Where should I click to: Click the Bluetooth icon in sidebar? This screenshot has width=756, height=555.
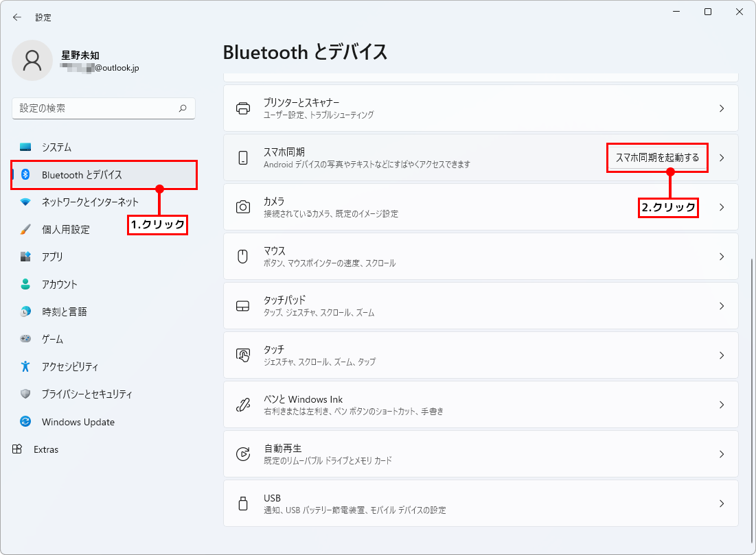25,174
